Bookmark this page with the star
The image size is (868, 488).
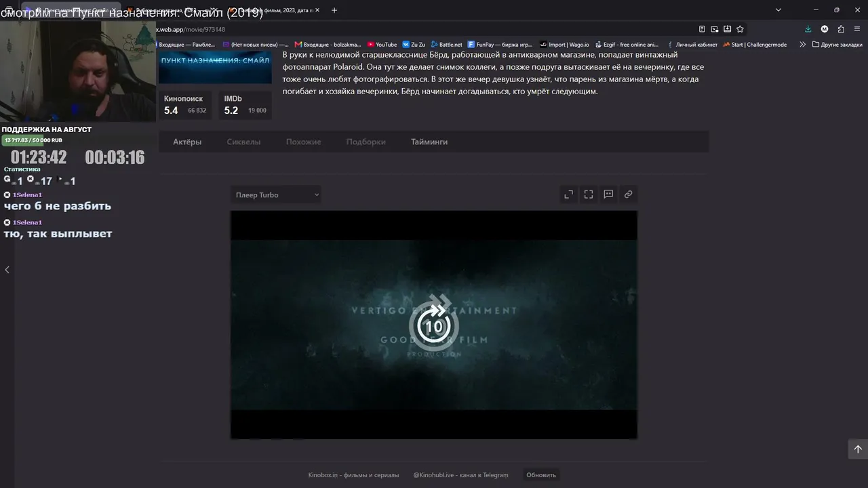click(x=740, y=29)
